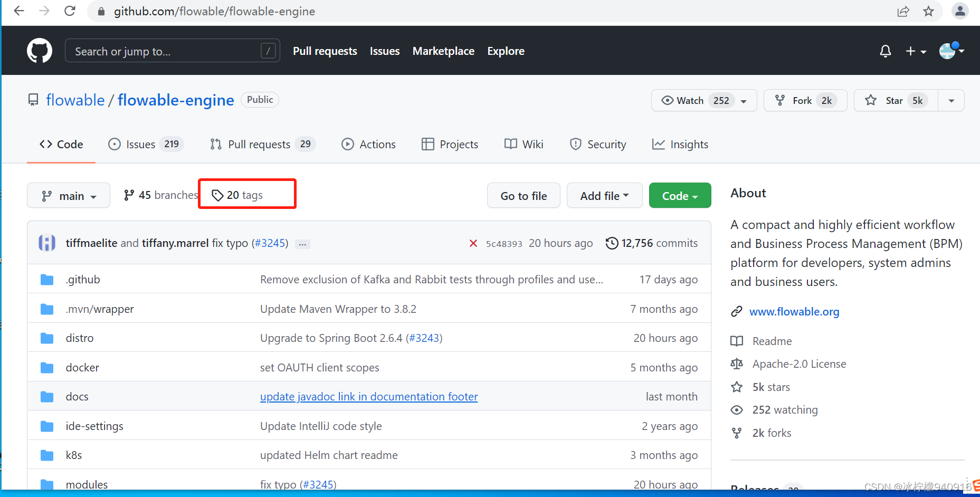
Task: Open the flowable owner link
Action: (75, 100)
